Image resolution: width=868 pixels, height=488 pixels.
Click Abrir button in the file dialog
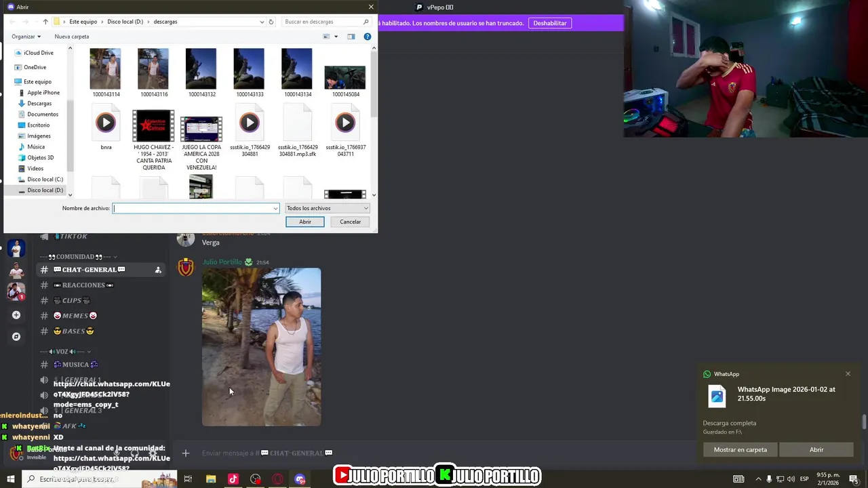(x=305, y=222)
